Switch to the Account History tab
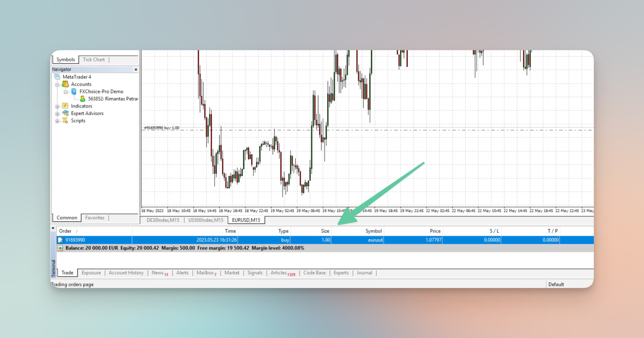Viewport: 644px width, 338px height. (x=126, y=273)
